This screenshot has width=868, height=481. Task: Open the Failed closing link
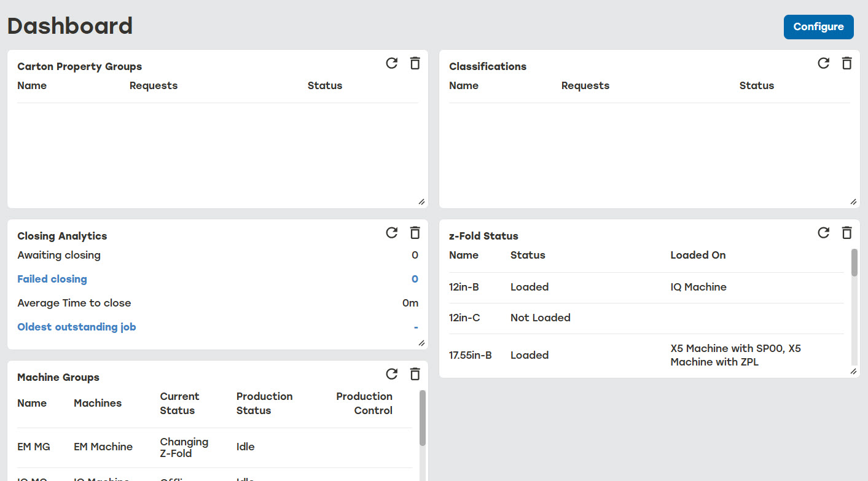point(52,279)
